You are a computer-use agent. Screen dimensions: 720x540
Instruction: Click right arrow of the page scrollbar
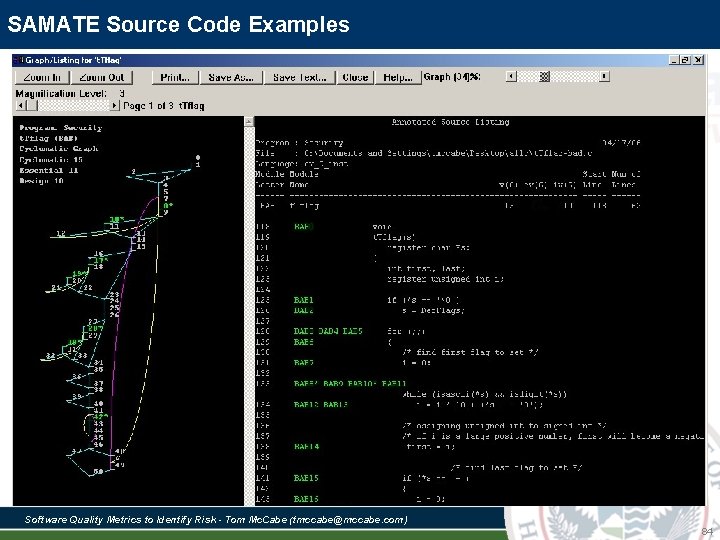[x=115, y=106]
